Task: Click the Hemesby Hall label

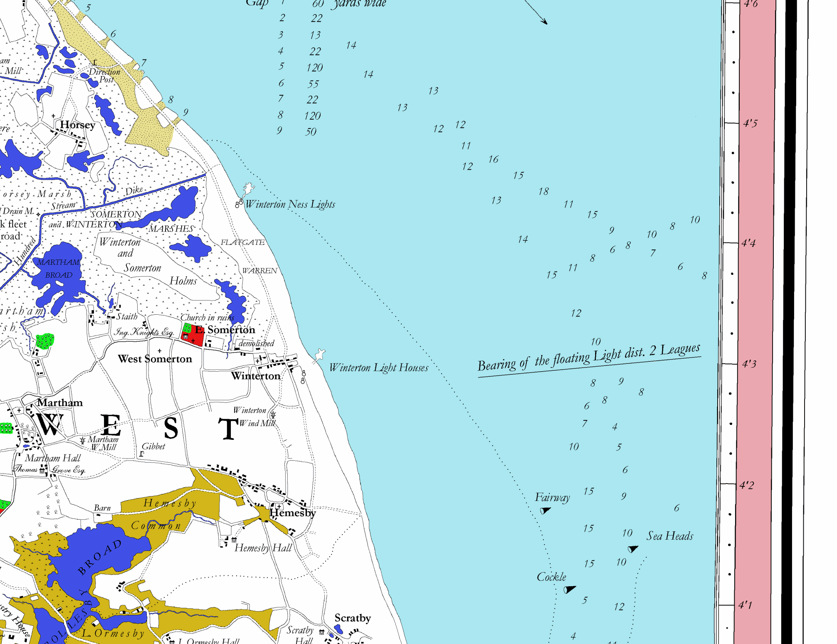Action: 263,548
